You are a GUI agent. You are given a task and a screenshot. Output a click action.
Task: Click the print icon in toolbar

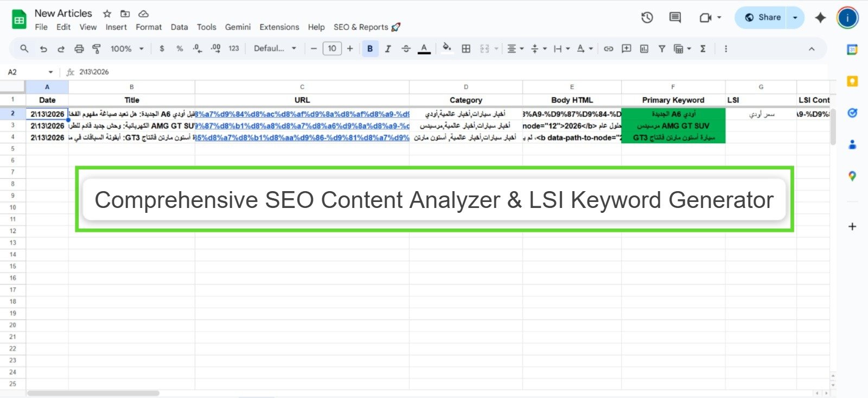pyautogui.click(x=79, y=49)
